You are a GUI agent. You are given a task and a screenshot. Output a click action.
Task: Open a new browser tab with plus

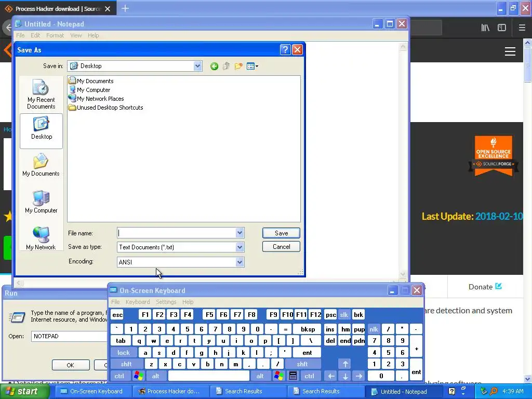(x=125, y=8)
